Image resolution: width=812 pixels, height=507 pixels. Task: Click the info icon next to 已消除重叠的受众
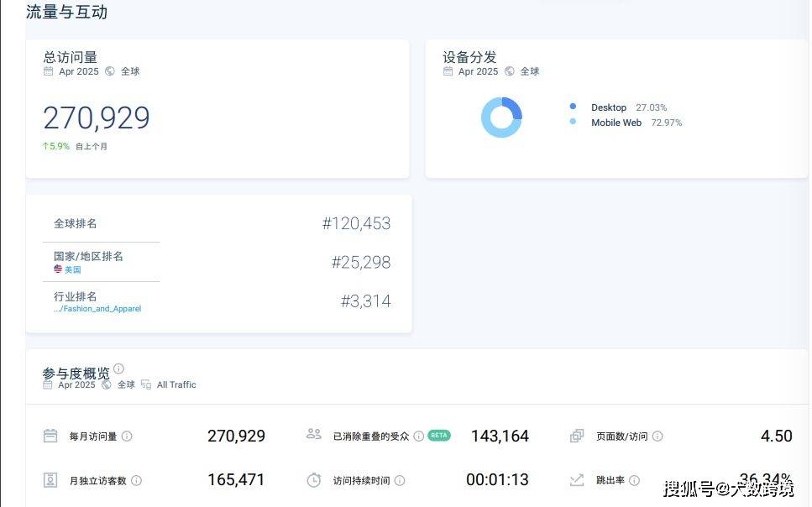pyautogui.click(x=419, y=436)
